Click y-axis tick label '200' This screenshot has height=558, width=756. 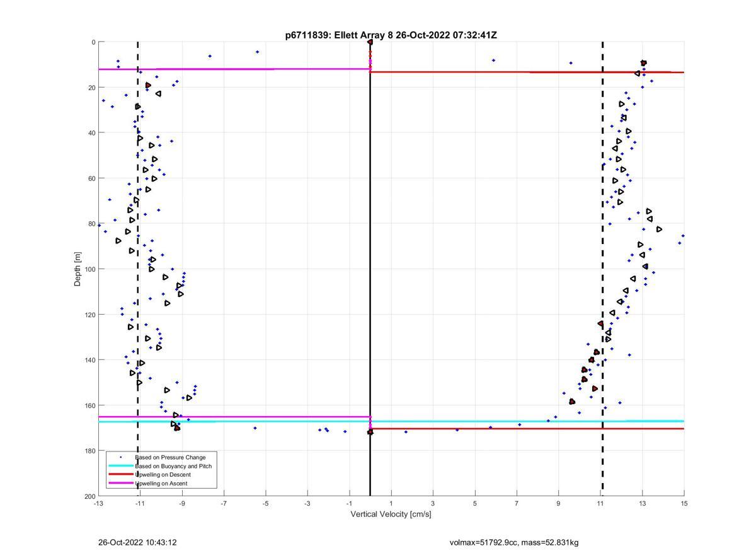click(x=89, y=496)
